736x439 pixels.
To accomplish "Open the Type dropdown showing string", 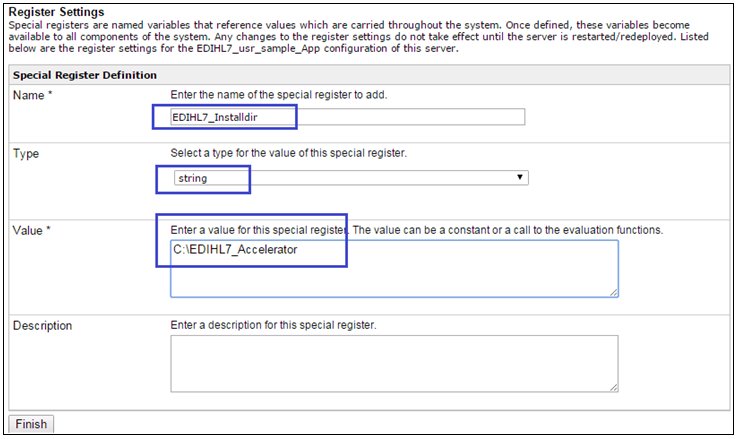I will click(x=348, y=178).
